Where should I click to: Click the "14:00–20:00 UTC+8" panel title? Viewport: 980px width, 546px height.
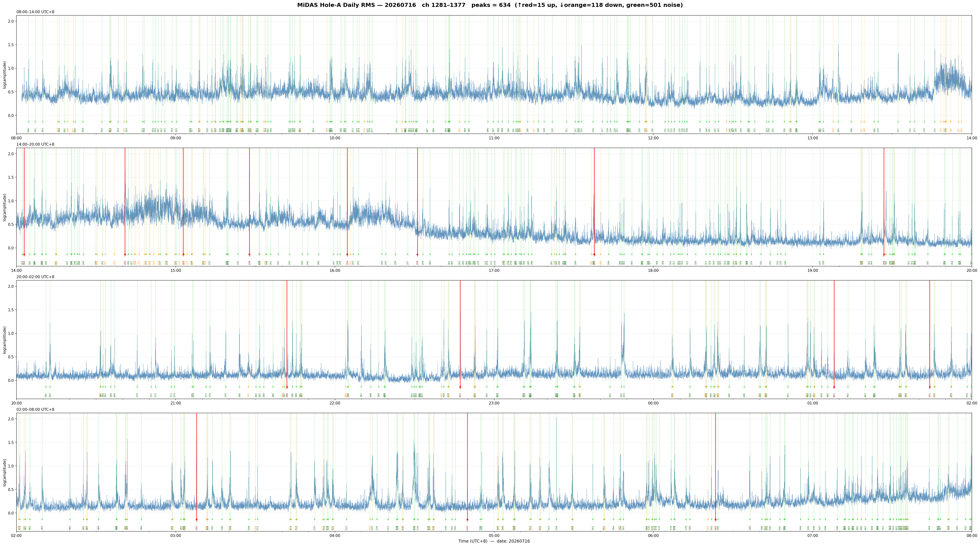coord(35,144)
